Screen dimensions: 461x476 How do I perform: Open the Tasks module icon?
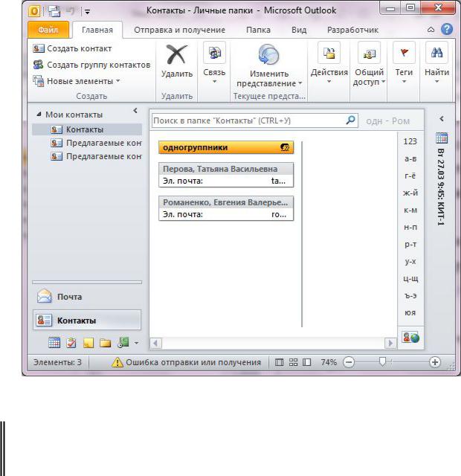click(71, 343)
